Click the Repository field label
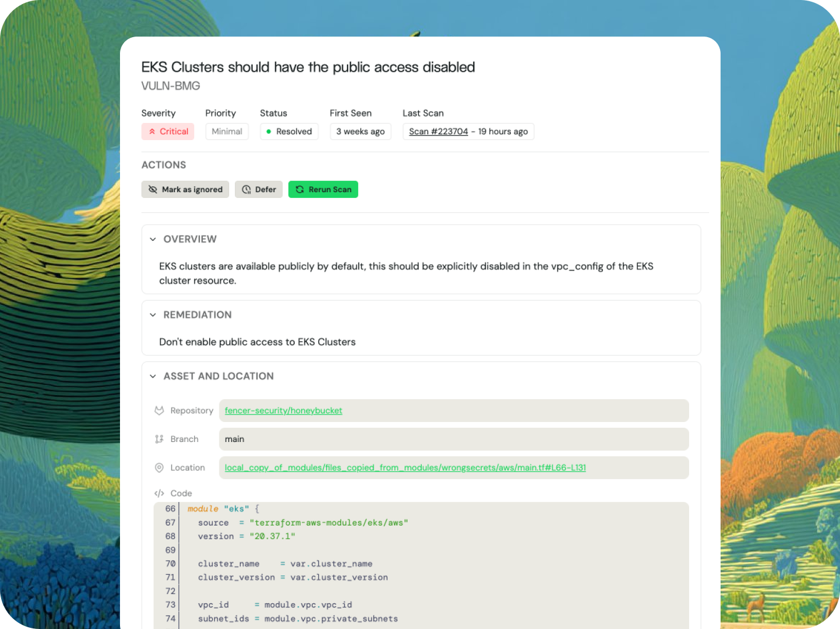 tap(191, 411)
